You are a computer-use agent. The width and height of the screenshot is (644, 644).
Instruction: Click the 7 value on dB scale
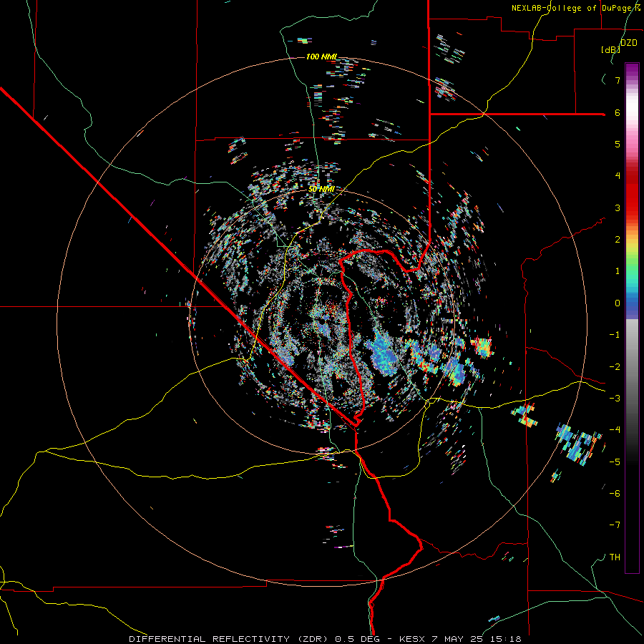tap(618, 80)
